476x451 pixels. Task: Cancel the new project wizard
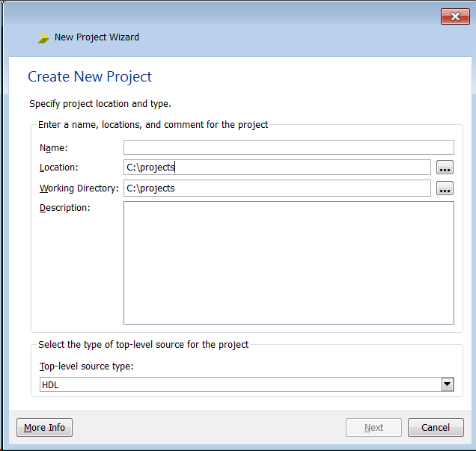436,428
